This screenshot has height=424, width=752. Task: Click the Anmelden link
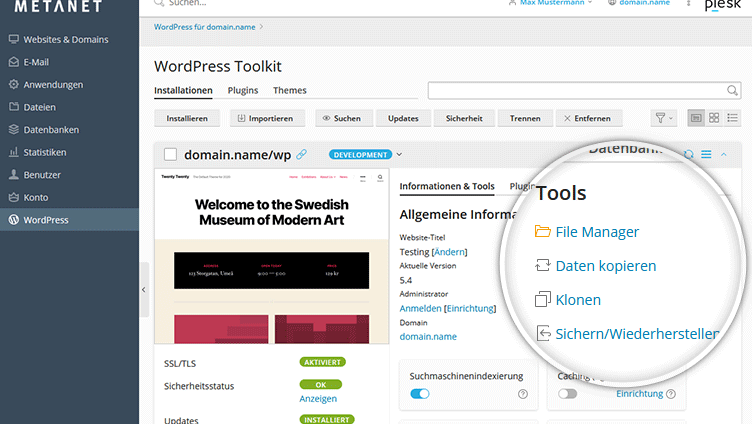coord(421,308)
